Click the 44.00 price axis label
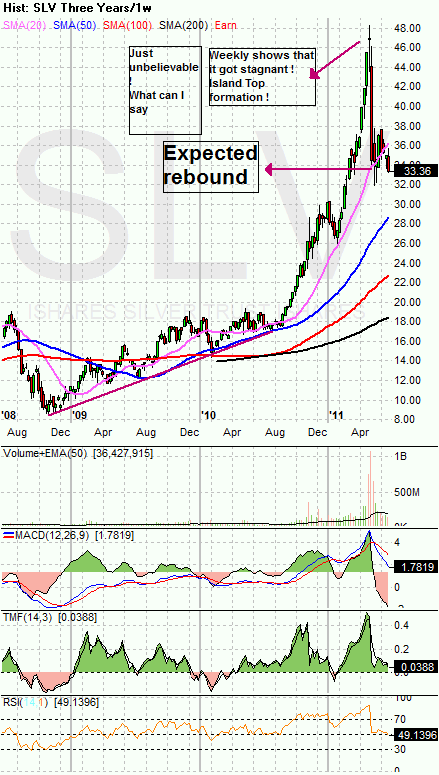This screenshot has width=439, height=775. click(408, 67)
